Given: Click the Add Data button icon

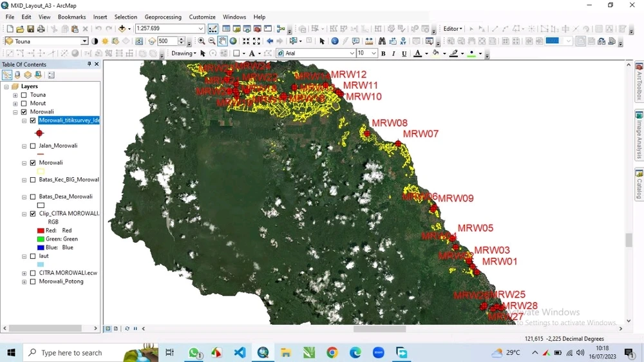Looking at the screenshot, I should click(122, 29).
